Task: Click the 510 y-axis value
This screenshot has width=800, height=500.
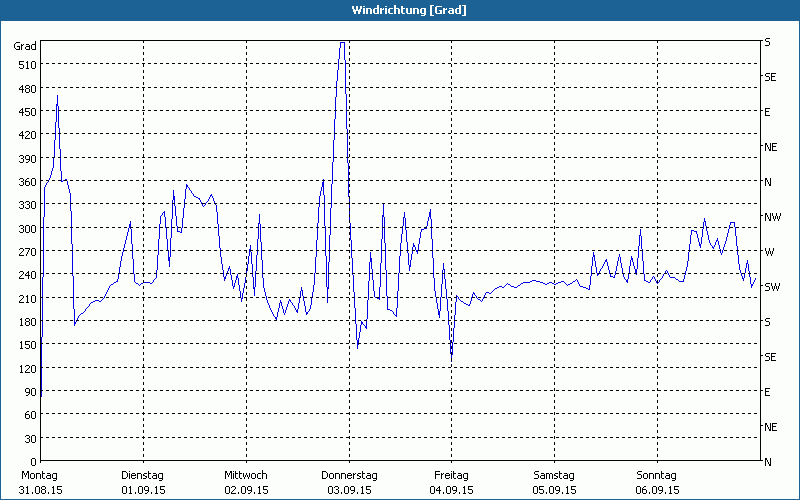Action: tap(27, 65)
